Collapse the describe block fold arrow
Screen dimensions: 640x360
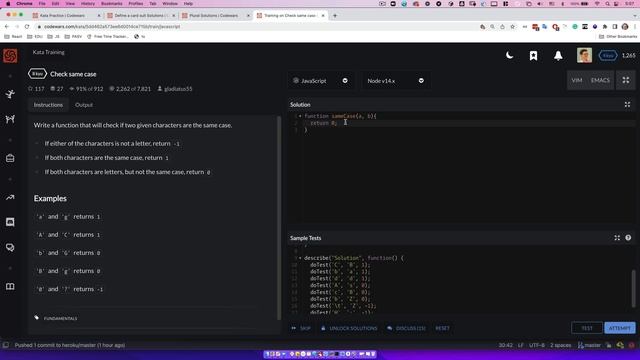pyautogui.click(x=300, y=258)
